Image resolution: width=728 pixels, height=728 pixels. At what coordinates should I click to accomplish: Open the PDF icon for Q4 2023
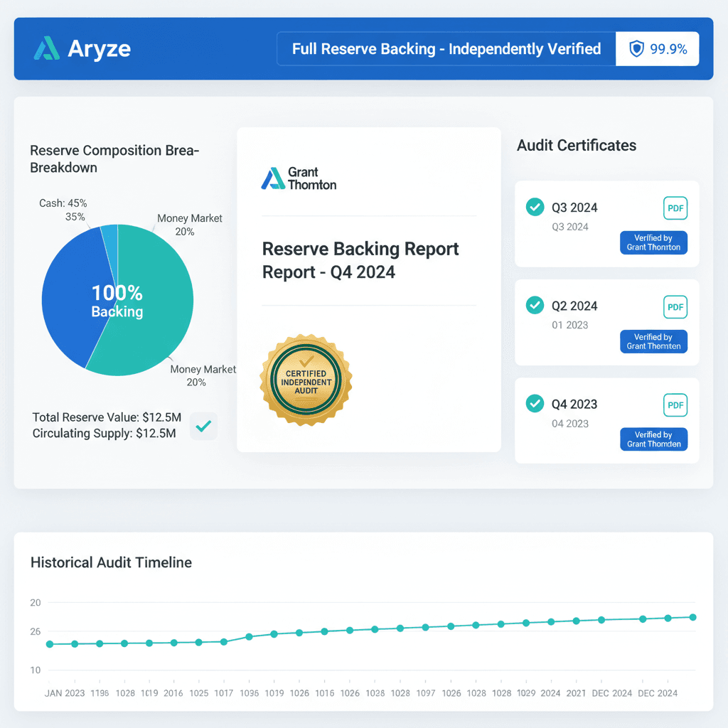[674, 404]
